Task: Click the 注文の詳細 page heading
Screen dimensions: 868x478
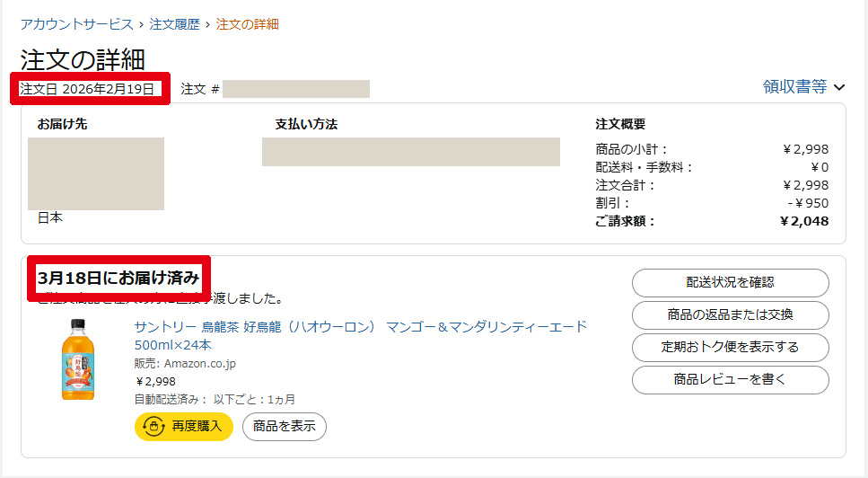Action: pyautogui.click(x=83, y=59)
